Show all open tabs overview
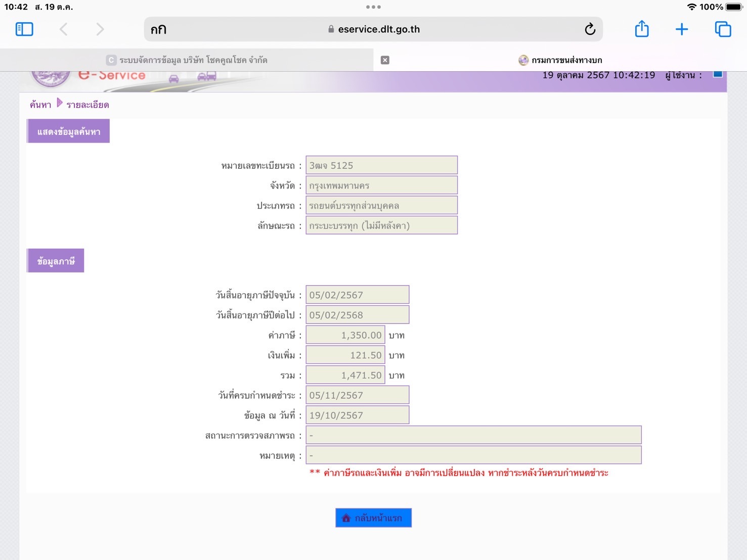Viewport: 747px width, 560px height. coord(723,29)
